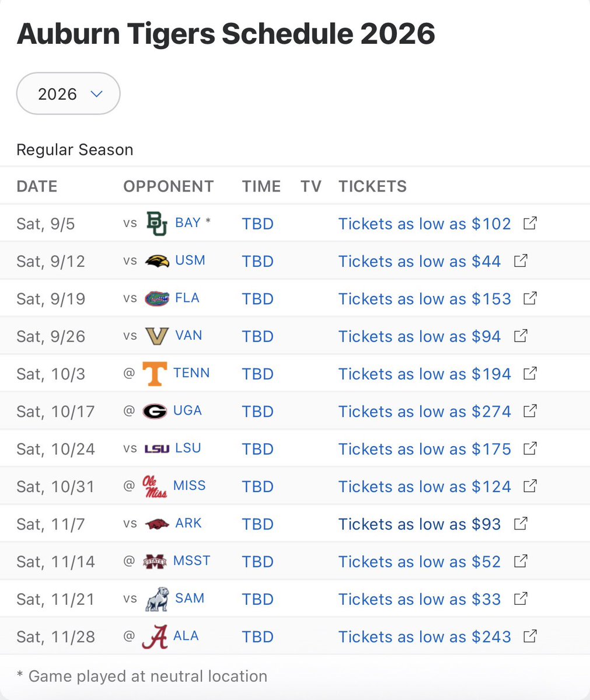Viewport: 590px width, 700px height.
Task: Open the MSST team link
Action: click(x=191, y=560)
